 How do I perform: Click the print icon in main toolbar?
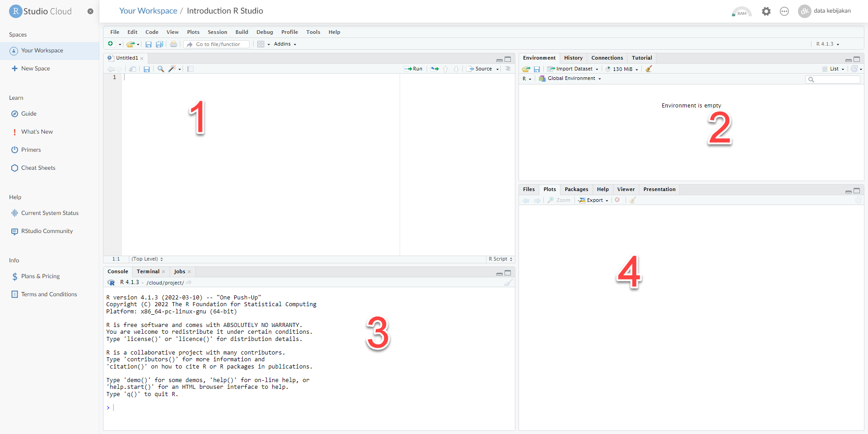click(x=174, y=44)
